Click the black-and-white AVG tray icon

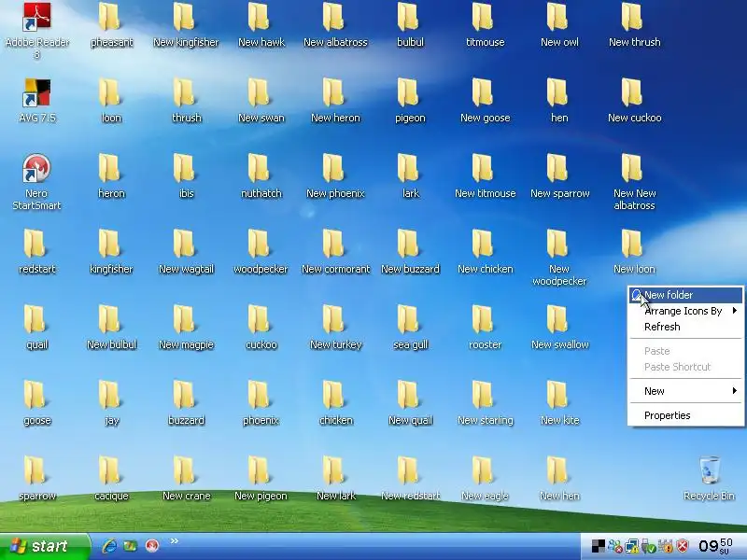tap(598, 546)
